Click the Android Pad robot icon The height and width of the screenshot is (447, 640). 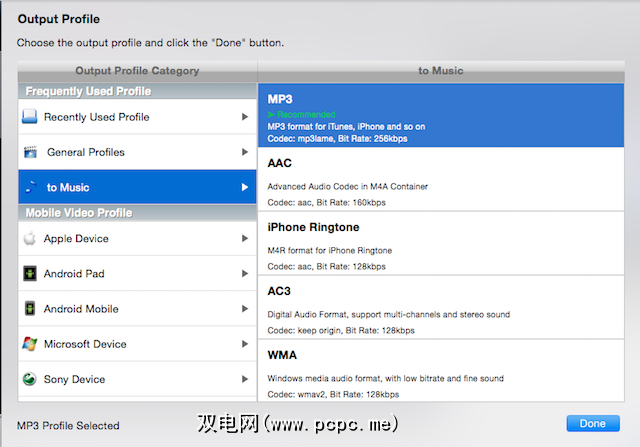30,274
